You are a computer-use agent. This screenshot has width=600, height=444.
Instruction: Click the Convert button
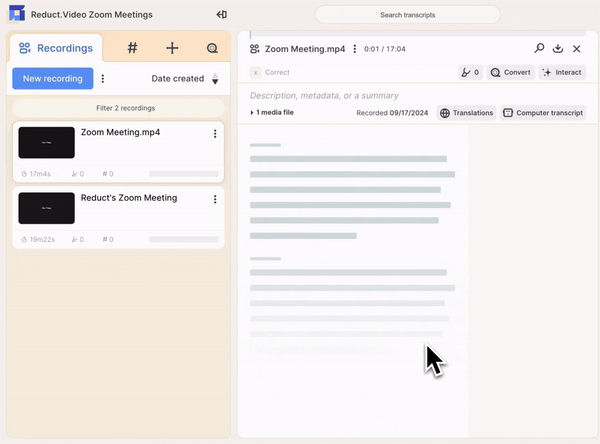(511, 72)
